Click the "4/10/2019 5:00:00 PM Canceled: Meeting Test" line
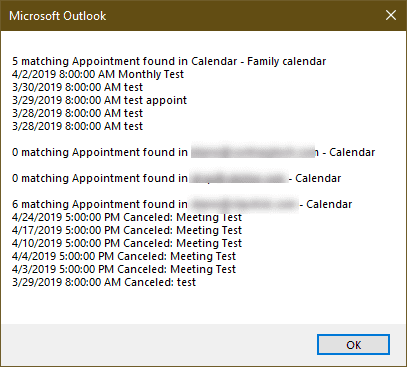 click(x=127, y=243)
